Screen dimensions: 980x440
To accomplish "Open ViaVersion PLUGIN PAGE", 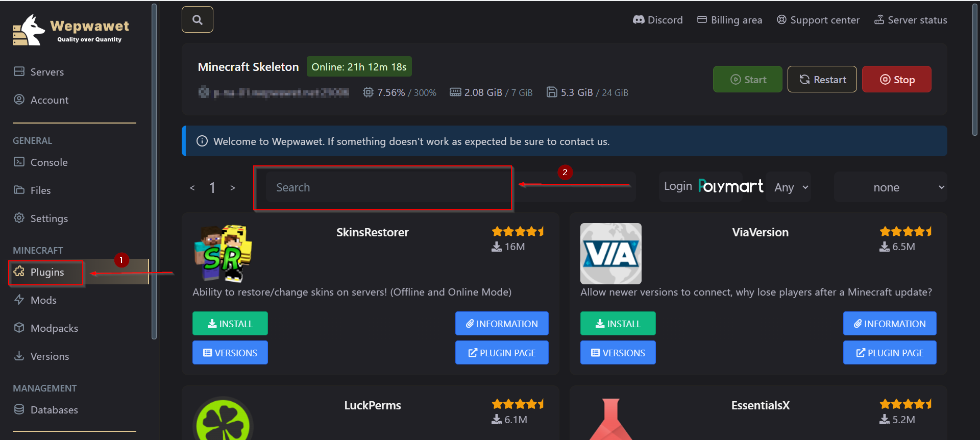I will coord(890,353).
